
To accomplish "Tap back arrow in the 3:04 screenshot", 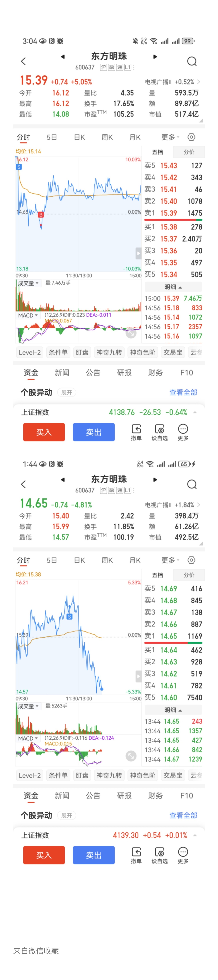I will (x=23, y=61).
